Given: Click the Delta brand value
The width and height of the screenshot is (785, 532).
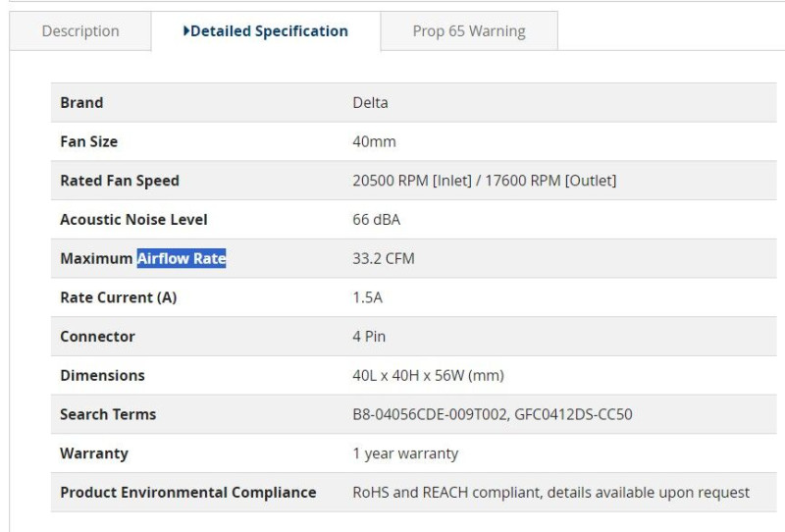Looking at the screenshot, I should point(370,103).
